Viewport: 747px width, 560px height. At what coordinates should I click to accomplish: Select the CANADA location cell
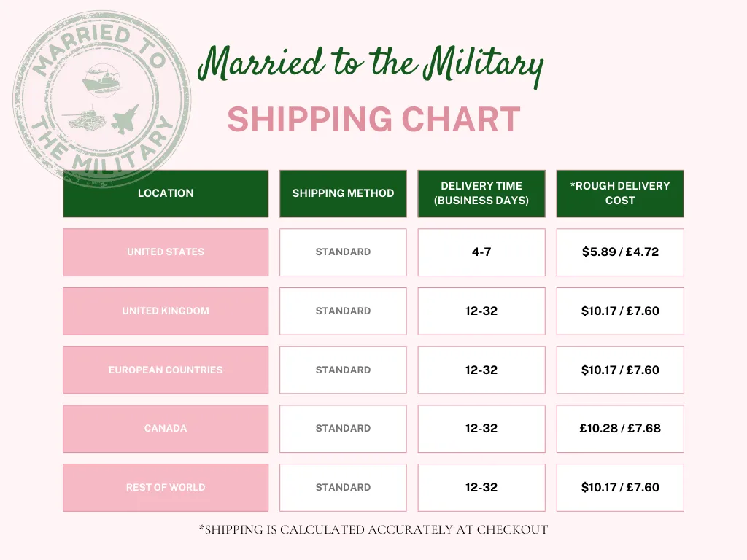166,429
